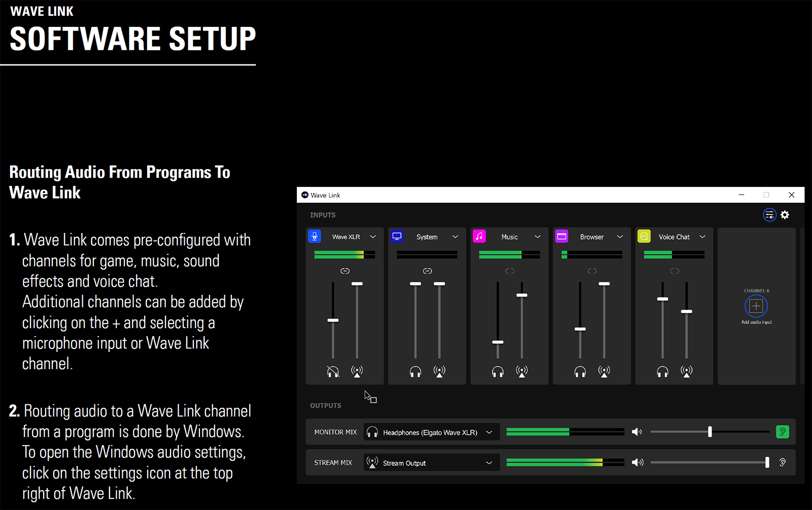Click the Wave XLR stream fader handle
The width and height of the screenshot is (812, 510).
(x=357, y=283)
